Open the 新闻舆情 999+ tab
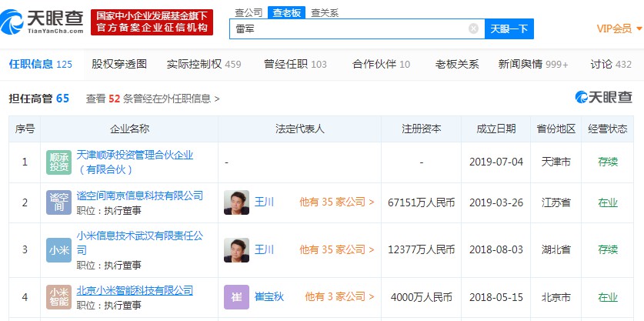 coord(533,64)
